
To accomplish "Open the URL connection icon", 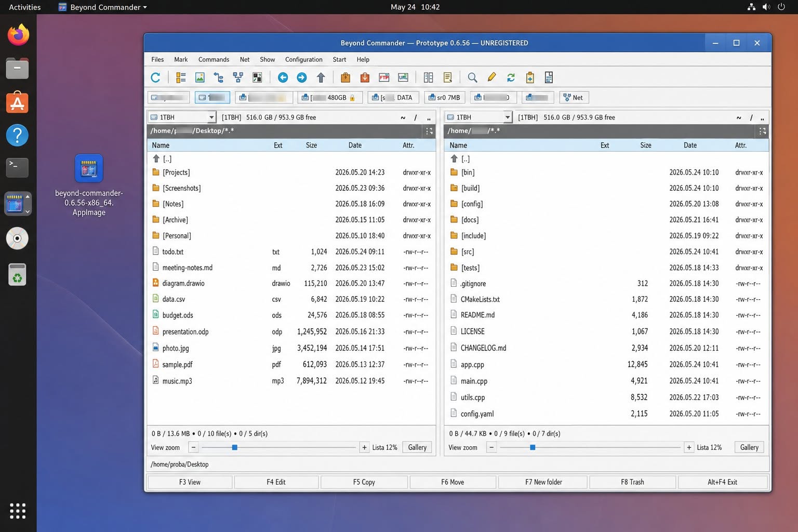I will pyautogui.click(x=403, y=78).
